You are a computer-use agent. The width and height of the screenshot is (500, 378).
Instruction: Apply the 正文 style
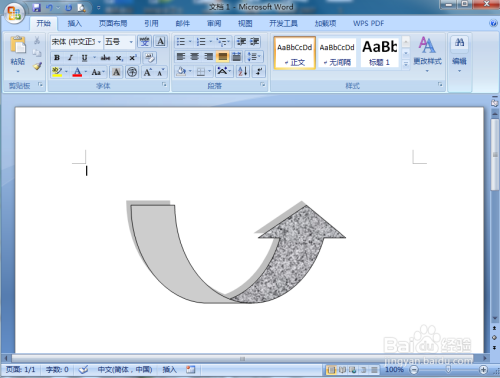coord(295,53)
